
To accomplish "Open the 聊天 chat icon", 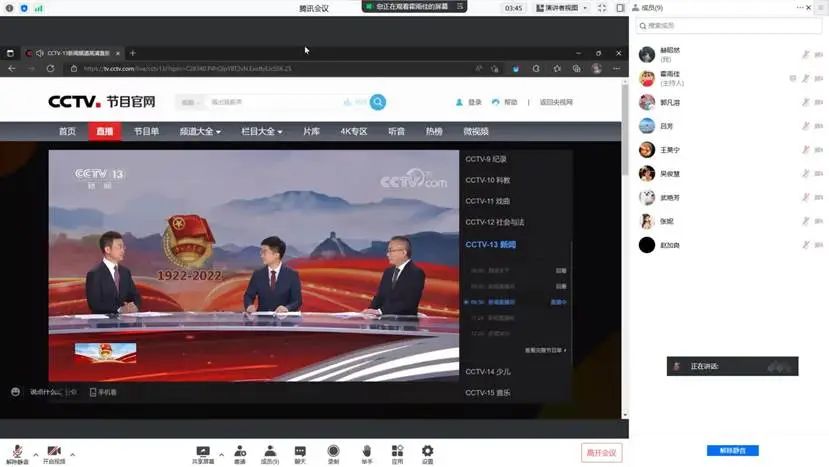I will (x=300, y=452).
